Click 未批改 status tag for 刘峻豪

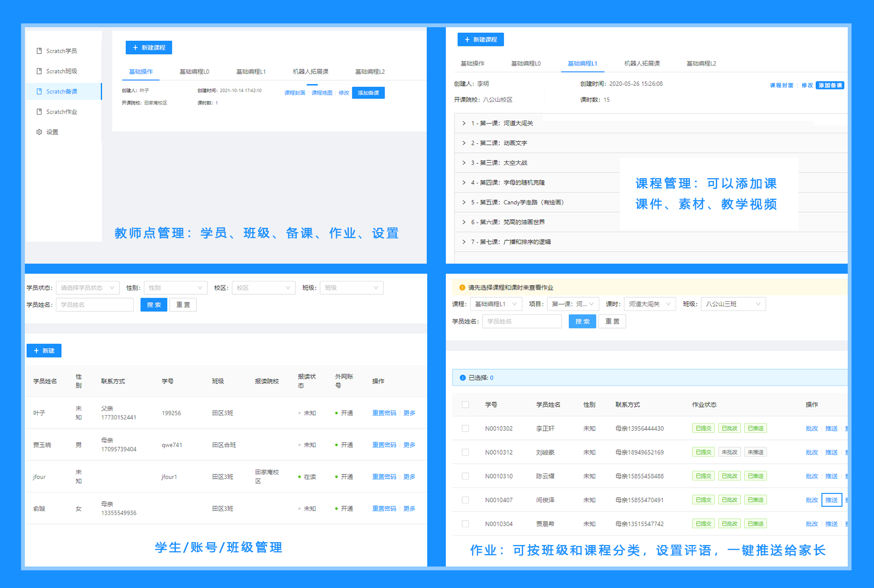click(x=729, y=452)
